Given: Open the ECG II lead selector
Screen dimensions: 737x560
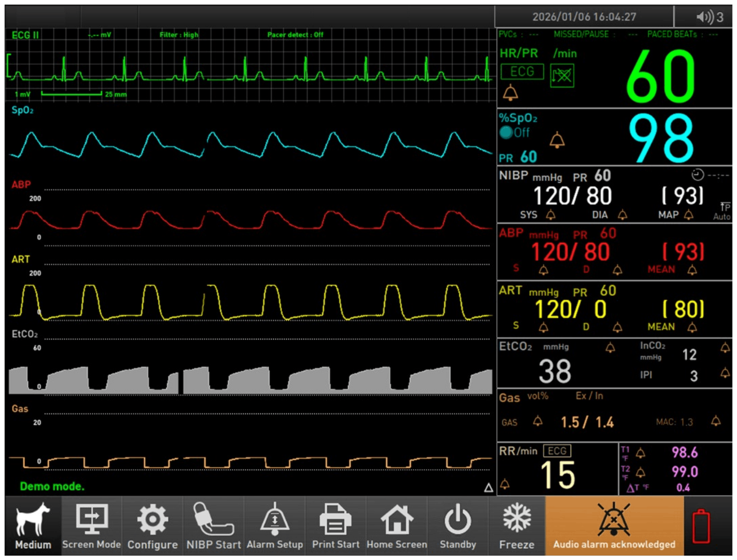Looking at the screenshot, I should 25,35.
